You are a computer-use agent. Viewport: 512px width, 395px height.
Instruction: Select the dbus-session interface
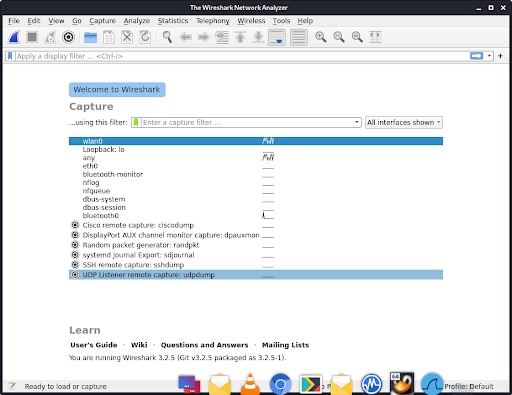[x=256, y=207]
